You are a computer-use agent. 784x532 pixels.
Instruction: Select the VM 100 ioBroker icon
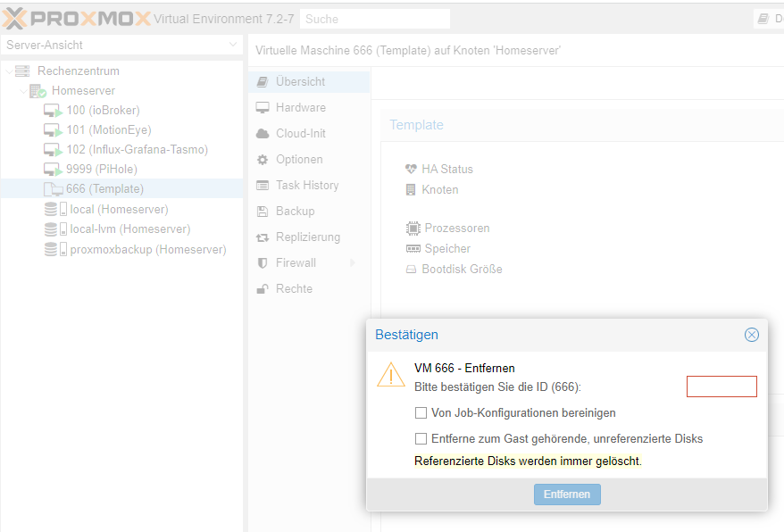coord(53,111)
